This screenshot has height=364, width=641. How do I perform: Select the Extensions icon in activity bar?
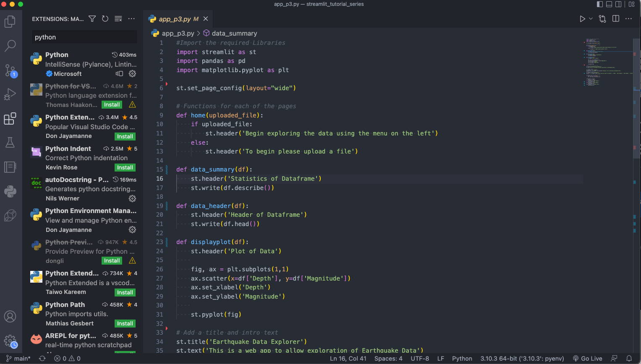(x=10, y=119)
